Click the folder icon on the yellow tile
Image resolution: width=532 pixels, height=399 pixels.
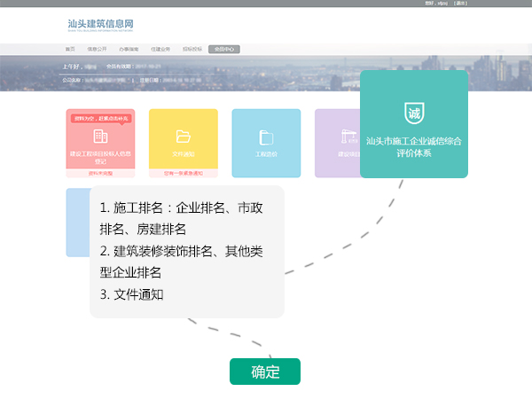tap(184, 137)
